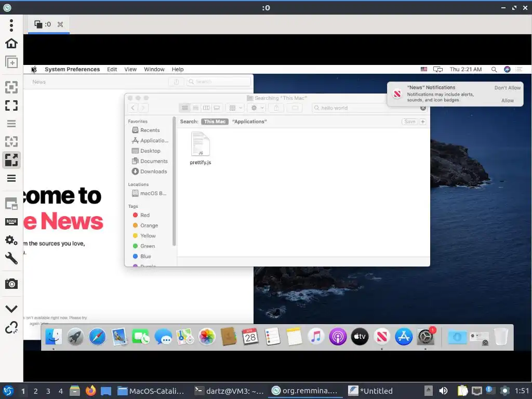Image resolution: width=532 pixels, height=399 pixels.
Task: Click the downward chevron to minimize Remmina window
Action: (x=11, y=309)
